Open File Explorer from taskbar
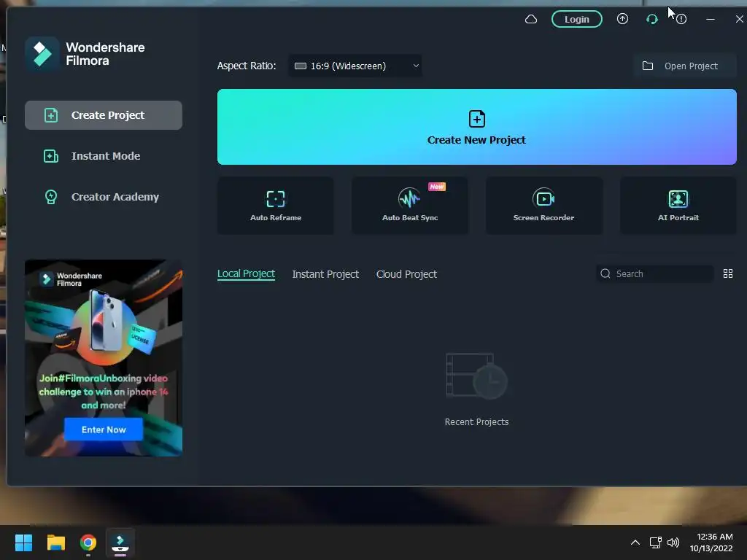Image resolution: width=747 pixels, height=560 pixels. [55, 542]
